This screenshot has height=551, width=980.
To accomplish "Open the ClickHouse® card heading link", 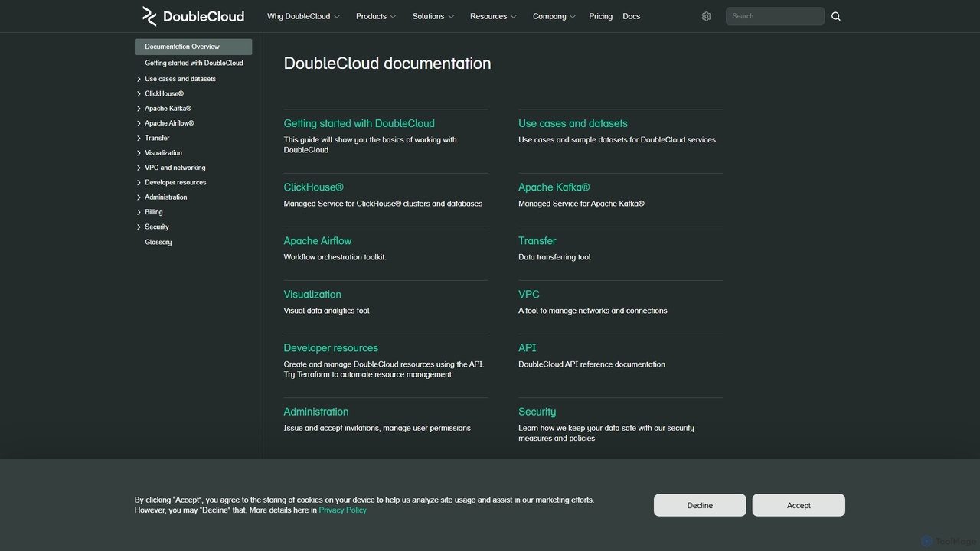I will (314, 187).
